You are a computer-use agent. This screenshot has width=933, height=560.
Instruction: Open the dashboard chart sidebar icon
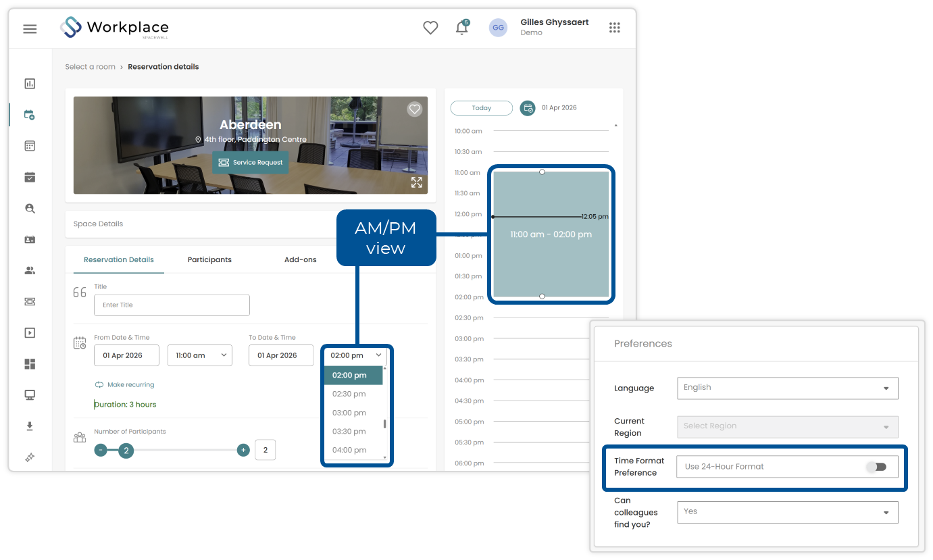pyautogui.click(x=30, y=84)
